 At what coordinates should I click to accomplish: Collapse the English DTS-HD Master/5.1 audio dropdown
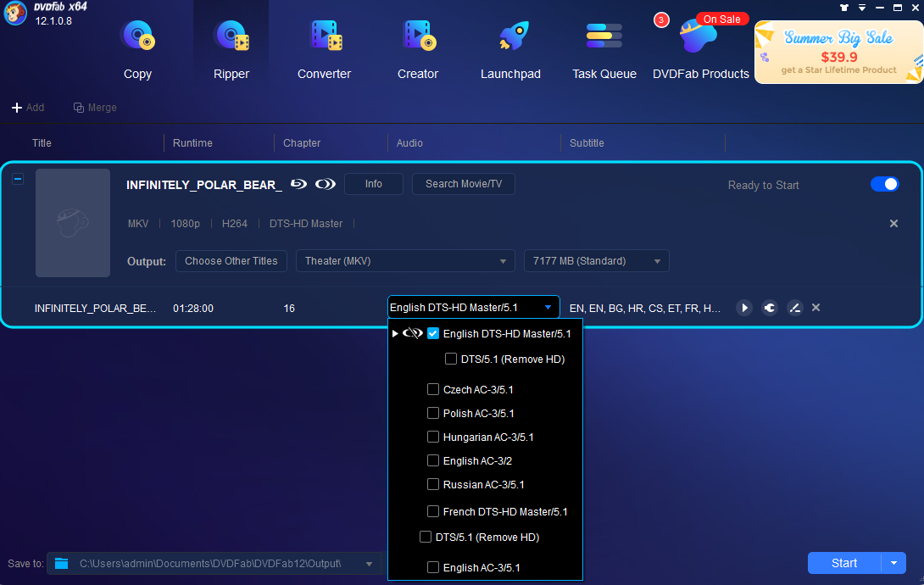[x=548, y=308]
